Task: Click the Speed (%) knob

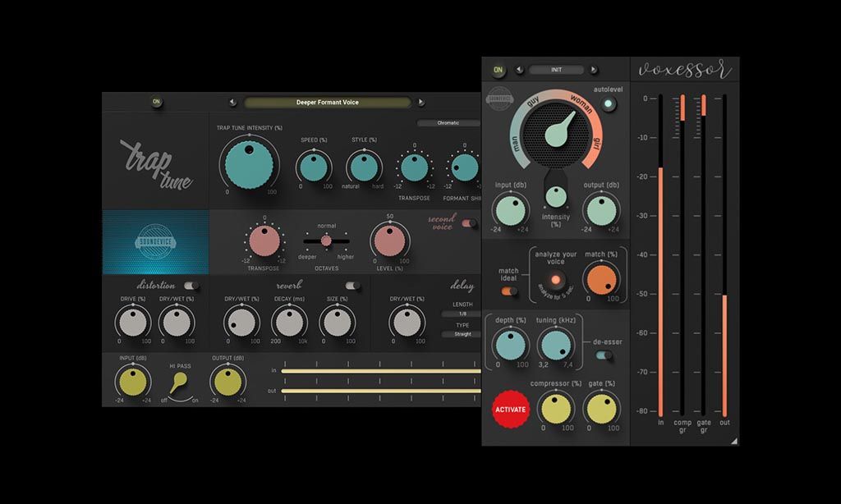Action: pos(314,167)
